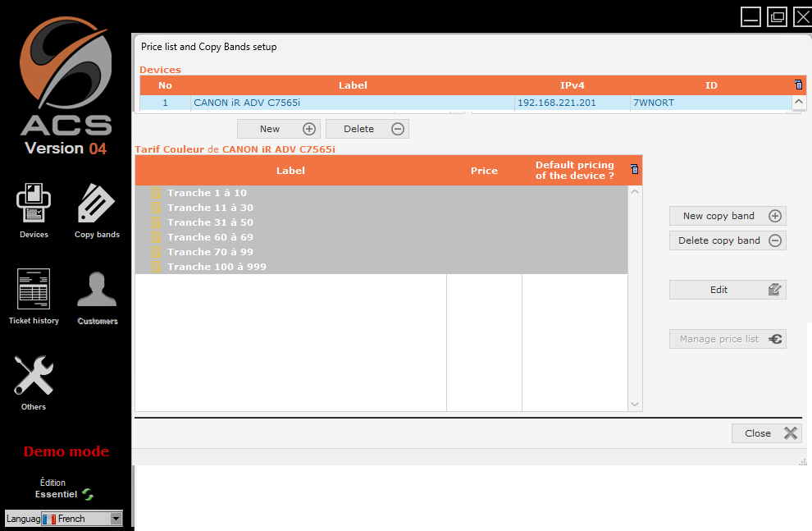Image resolution: width=812 pixels, height=531 pixels.
Task: Click the folder icon of Tranche 31 à 50
Action: coord(156,222)
